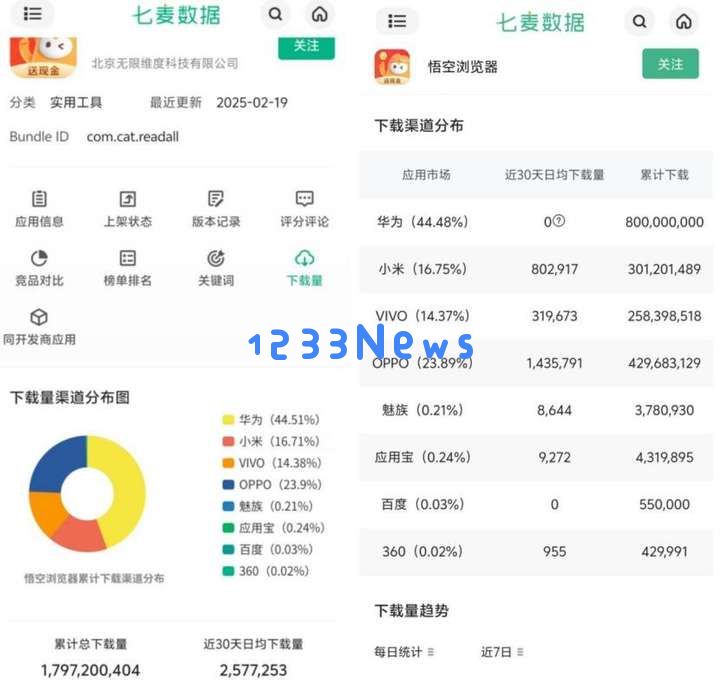Click the 1,797,200,404 total downloads figure
Image resolution: width=720 pixels, height=685 pixels.
pyautogui.click(x=90, y=670)
